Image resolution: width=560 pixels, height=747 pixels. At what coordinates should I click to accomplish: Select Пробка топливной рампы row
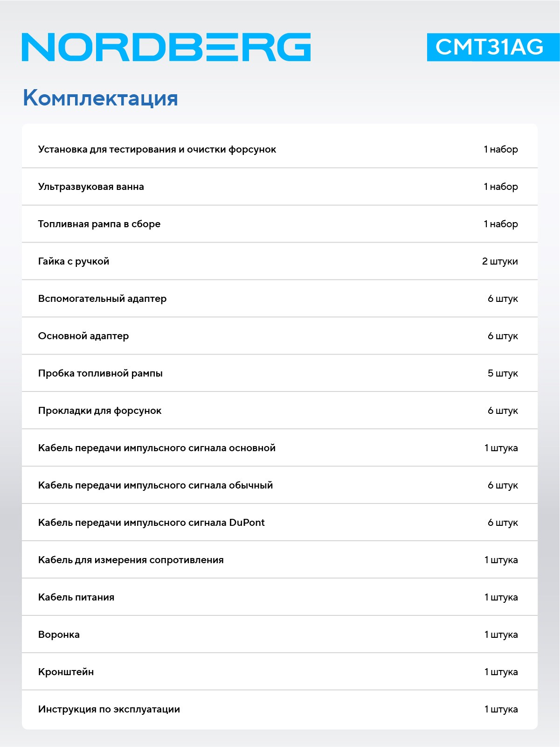[x=280, y=373]
